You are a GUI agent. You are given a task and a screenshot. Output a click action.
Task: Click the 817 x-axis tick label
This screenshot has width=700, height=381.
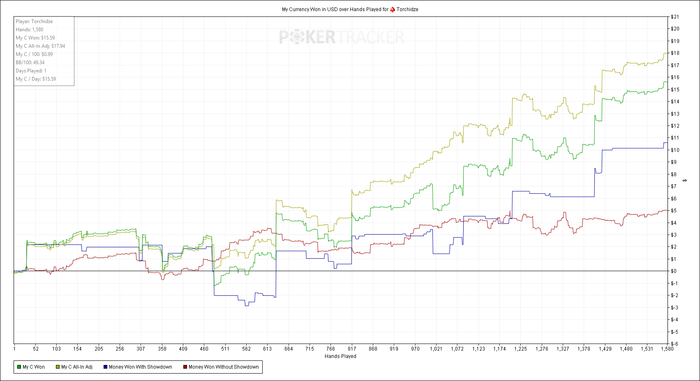click(352, 349)
